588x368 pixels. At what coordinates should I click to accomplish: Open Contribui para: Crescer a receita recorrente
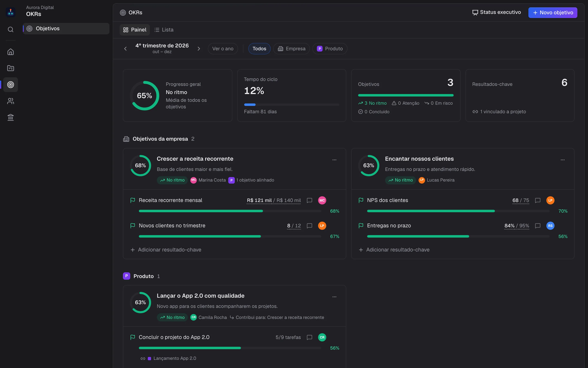(x=277, y=317)
